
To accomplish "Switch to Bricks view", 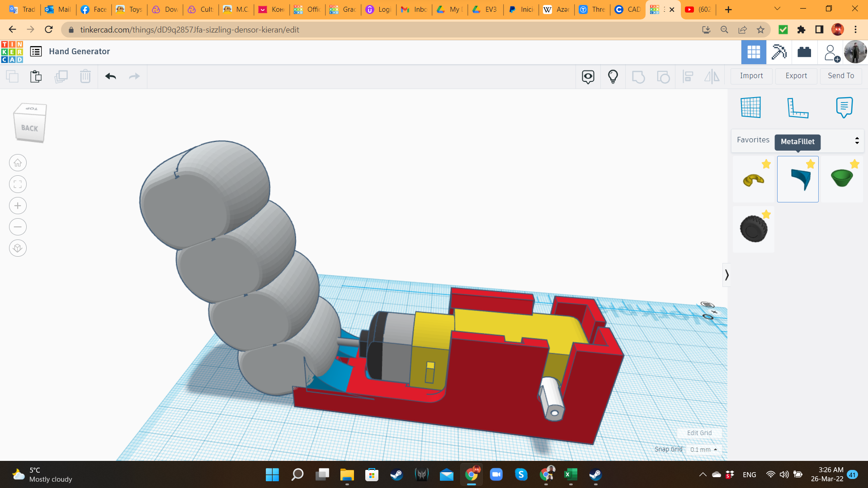I will pos(805,52).
